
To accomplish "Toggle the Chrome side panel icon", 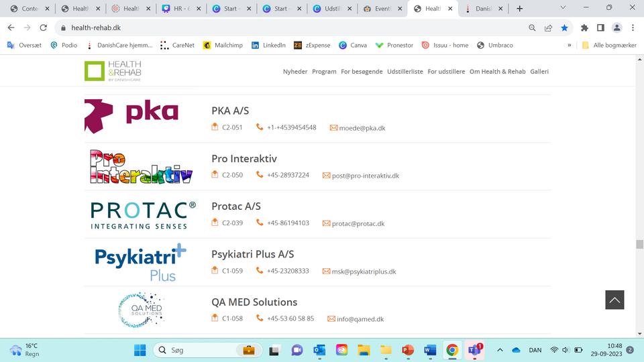I will [600, 27].
